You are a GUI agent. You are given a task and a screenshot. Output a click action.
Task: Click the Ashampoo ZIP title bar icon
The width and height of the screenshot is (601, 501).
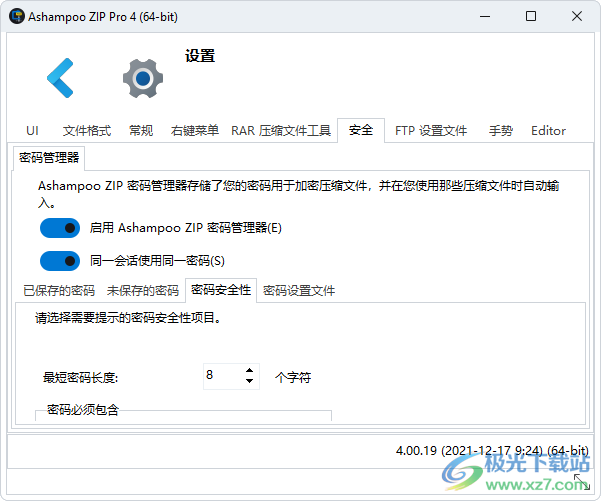pos(17,16)
